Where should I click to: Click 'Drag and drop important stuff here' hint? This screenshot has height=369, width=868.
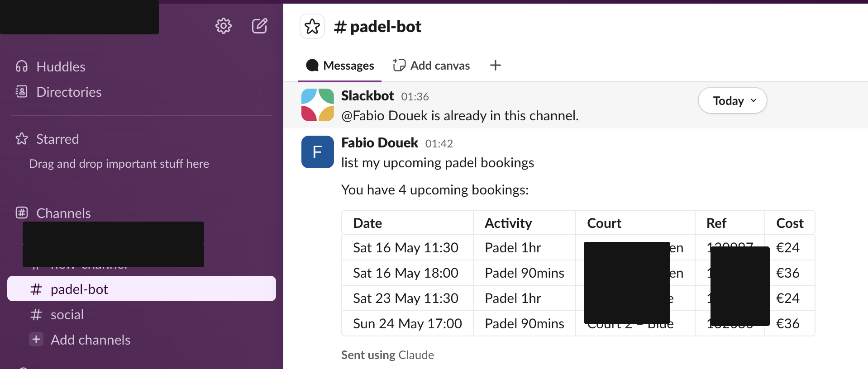click(x=119, y=164)
